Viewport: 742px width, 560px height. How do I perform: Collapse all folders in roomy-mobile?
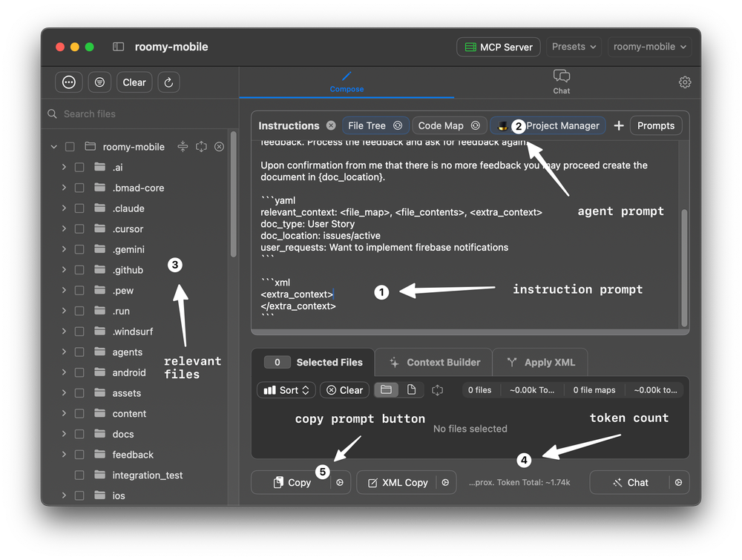coord(183,147)
